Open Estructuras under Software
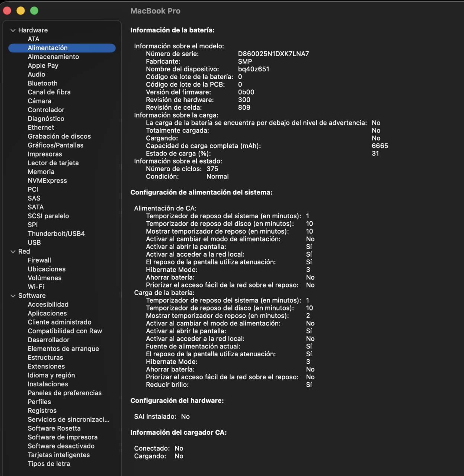 (x=45, y=358)
